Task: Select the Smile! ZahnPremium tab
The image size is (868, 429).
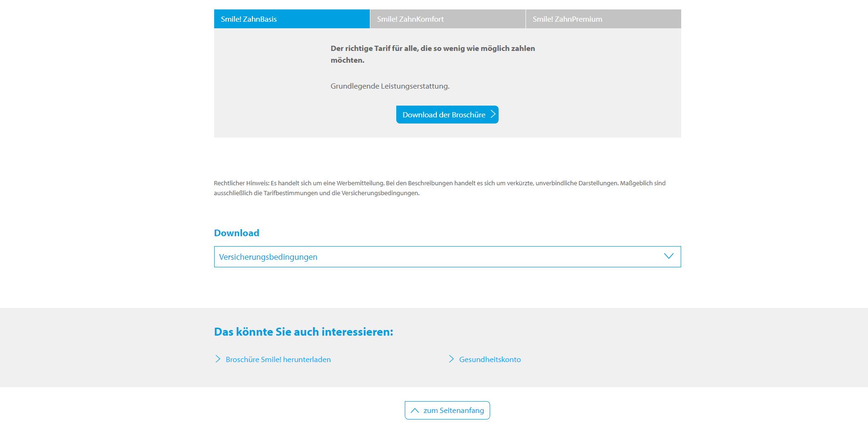Action: tap(603, 19)
